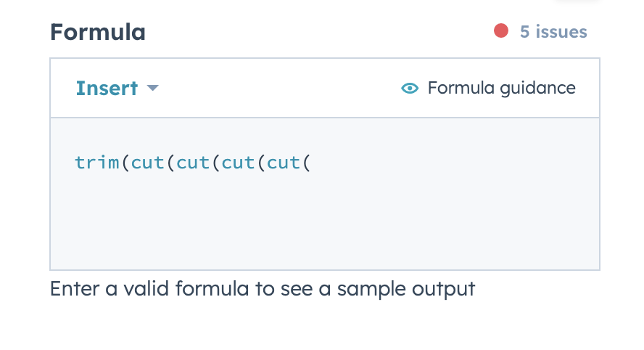Screen dimensions: 644x350
Task: Click the parenthesis after the third cut
Action: coord(261,162)
